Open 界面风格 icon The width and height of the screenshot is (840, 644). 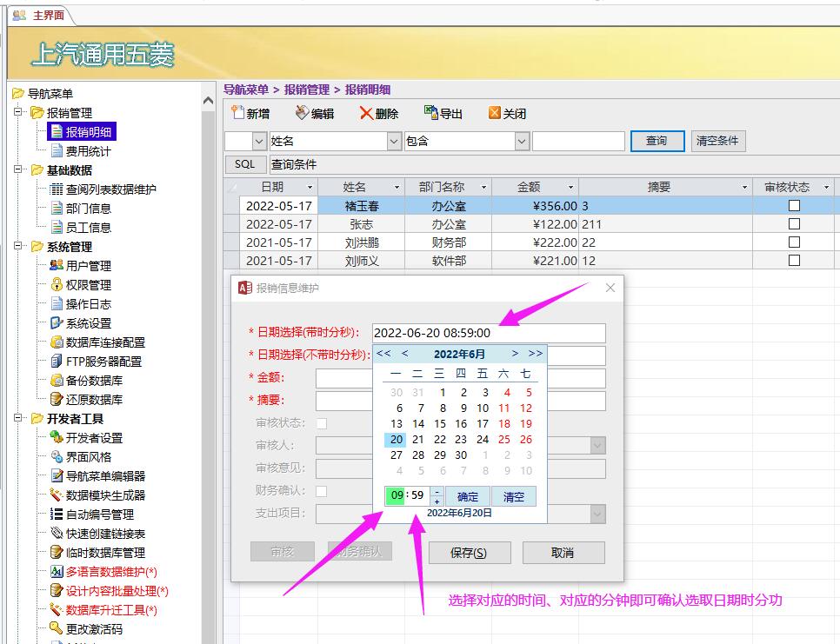57,456
